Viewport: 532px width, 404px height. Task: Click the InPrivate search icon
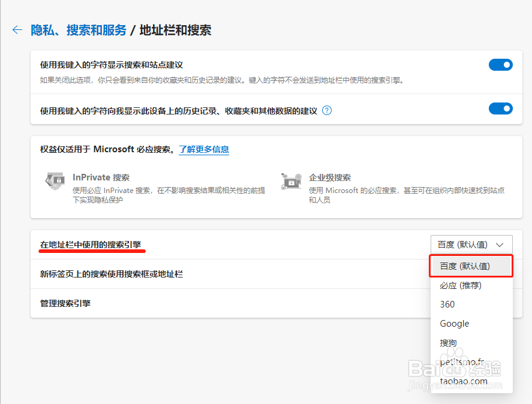tap(55, 181)
